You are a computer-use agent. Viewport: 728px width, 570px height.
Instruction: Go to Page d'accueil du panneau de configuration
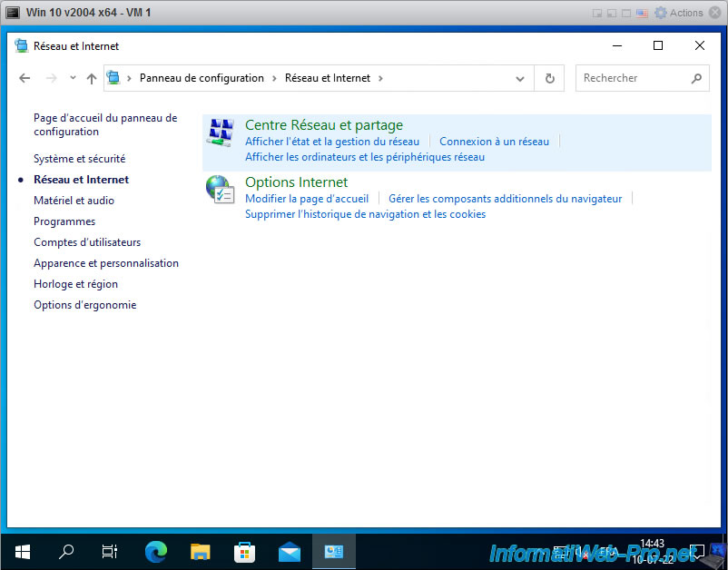[x=105, y=125]
